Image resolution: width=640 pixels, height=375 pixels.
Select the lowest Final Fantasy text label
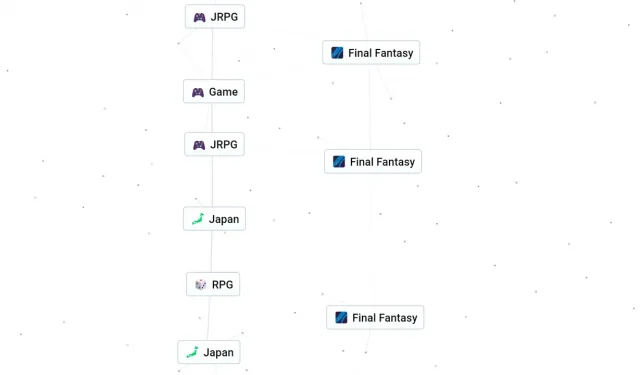(385, 318)
